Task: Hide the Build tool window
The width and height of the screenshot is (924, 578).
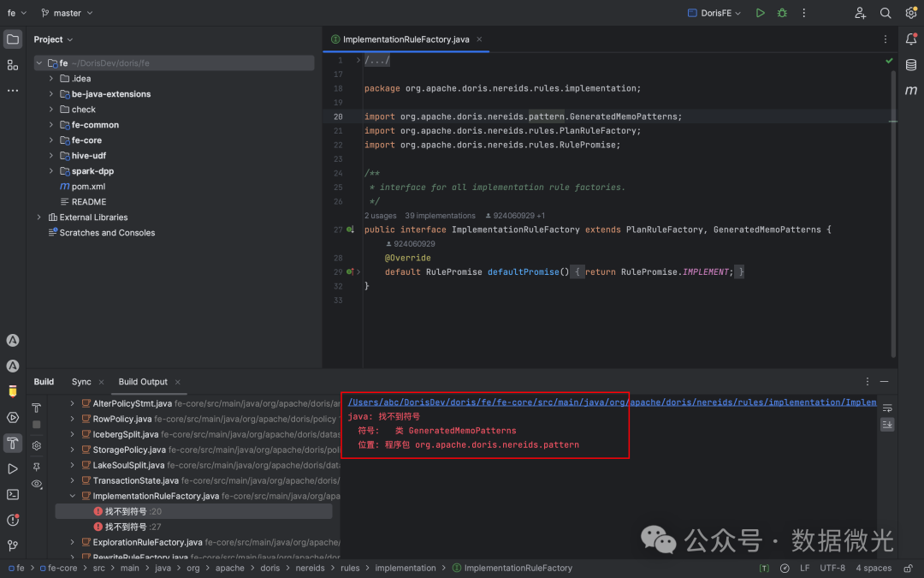Action: coord(885,382)
